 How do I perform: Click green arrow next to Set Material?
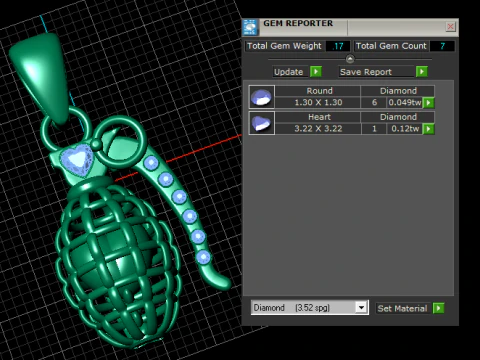[x=438, y=308]
